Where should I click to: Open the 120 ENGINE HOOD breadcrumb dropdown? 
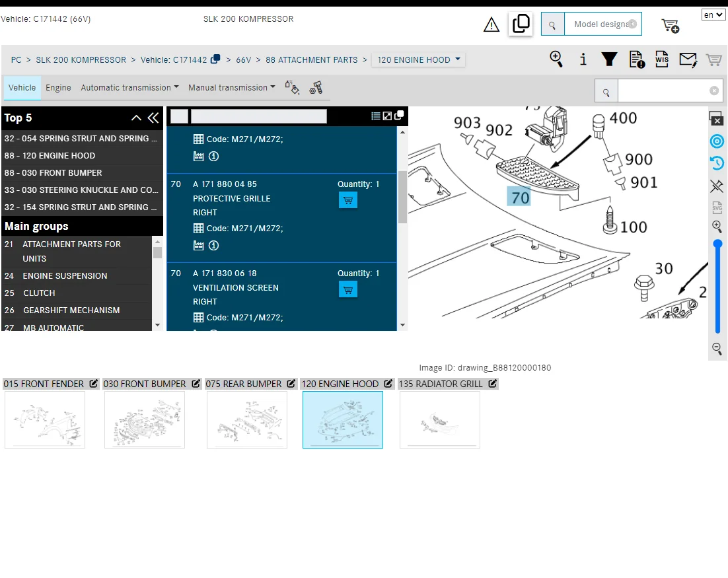tap(418, 59)
